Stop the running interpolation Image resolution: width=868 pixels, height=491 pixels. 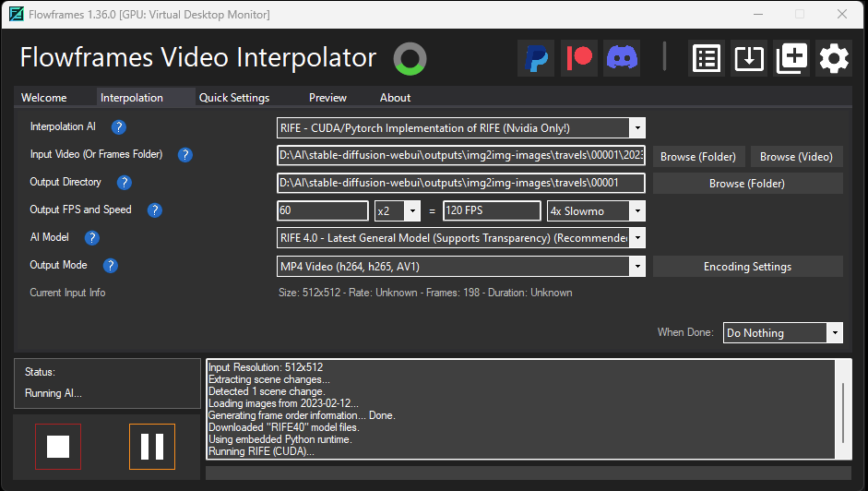(x=58, y=447)
